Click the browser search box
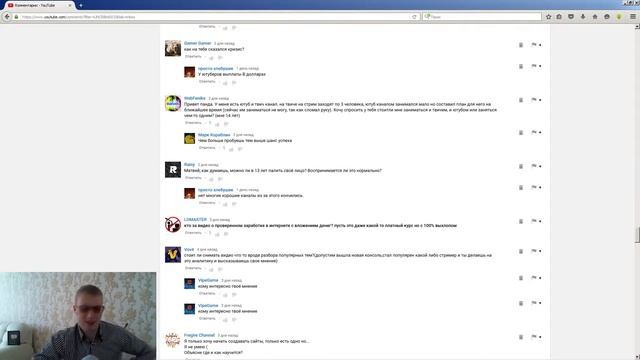Viewport: 640px width, 360px height. point(482,17)
